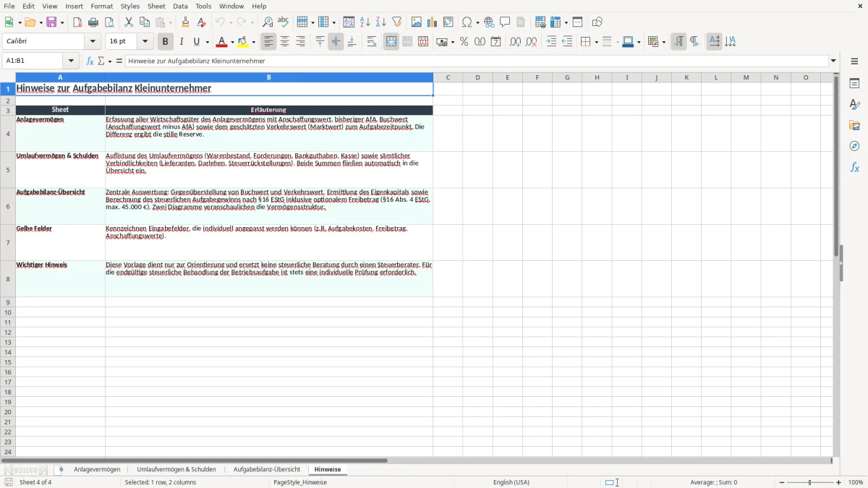Insert a pivot table
Screen dimensions: 868x488
(448, 22)
